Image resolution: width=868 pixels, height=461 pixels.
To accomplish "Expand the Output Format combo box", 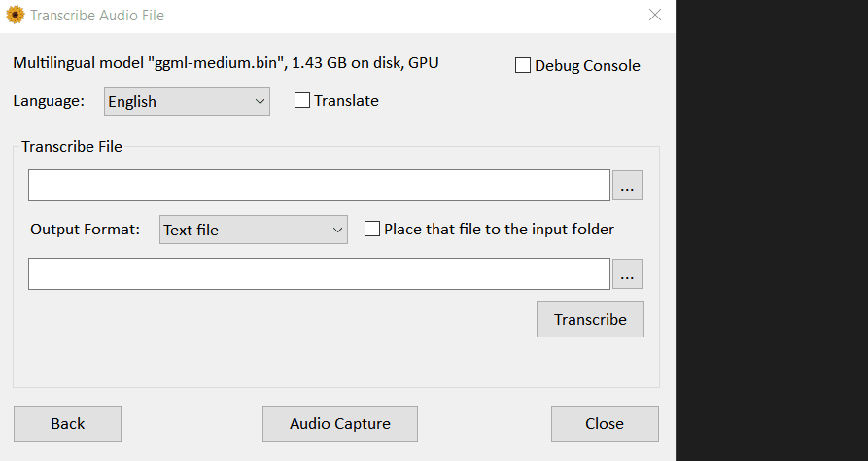I will coord(253,230).
